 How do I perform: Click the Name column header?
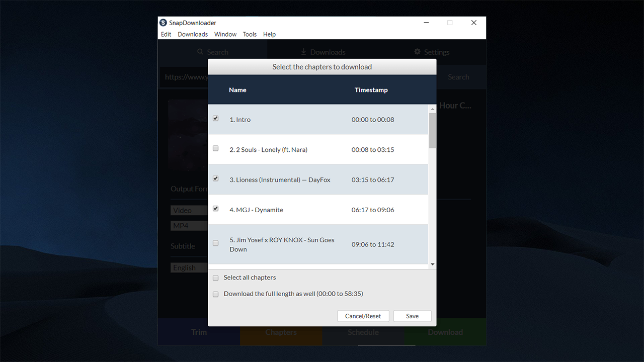tap(237, 90)
